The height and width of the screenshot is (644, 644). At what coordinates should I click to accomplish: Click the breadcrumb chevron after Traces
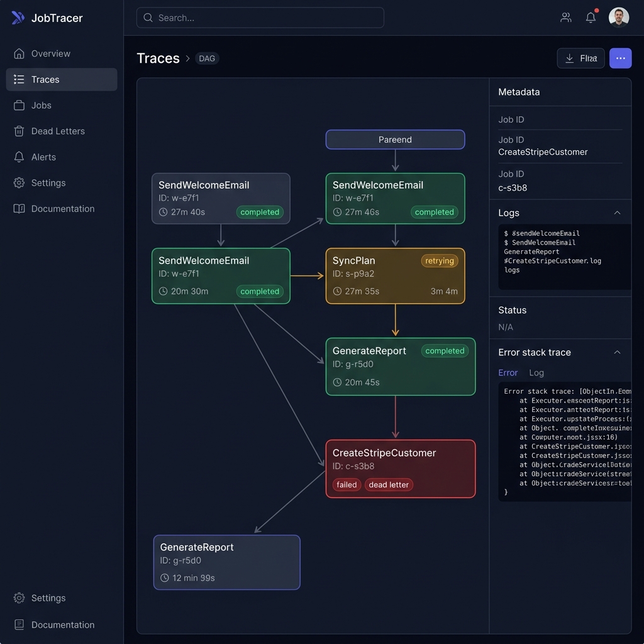187,58
